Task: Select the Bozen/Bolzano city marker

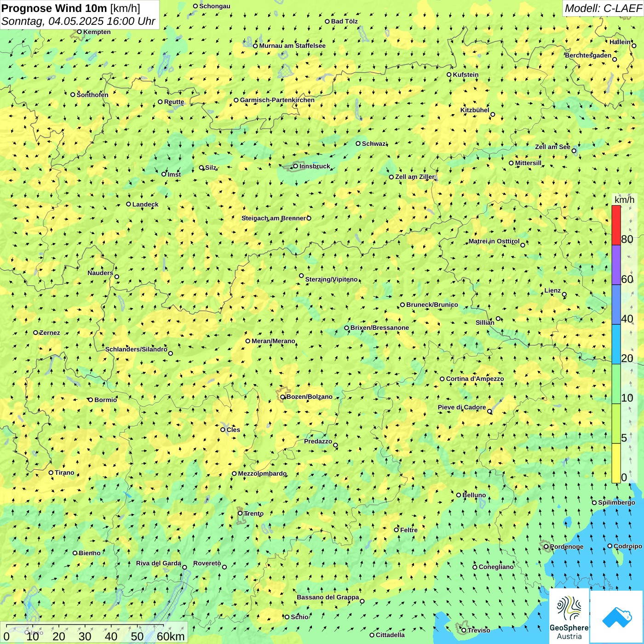Action: click(282, 397)
